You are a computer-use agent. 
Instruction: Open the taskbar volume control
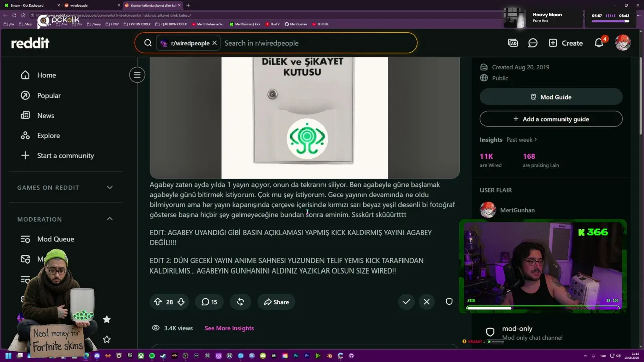618,356
